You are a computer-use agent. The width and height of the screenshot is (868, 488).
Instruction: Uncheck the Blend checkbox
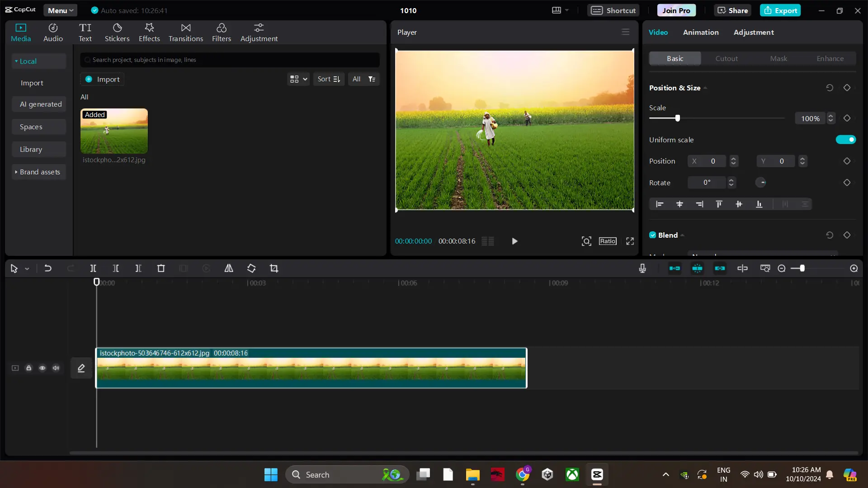653,235
